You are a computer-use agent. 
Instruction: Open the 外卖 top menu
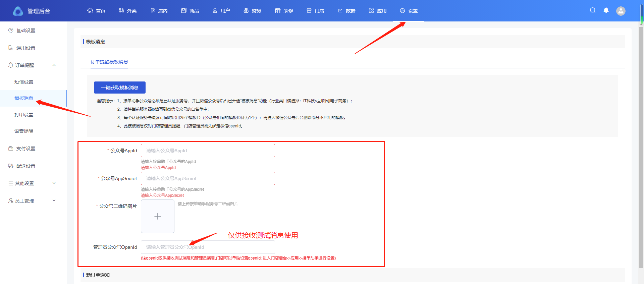(128, 11)
